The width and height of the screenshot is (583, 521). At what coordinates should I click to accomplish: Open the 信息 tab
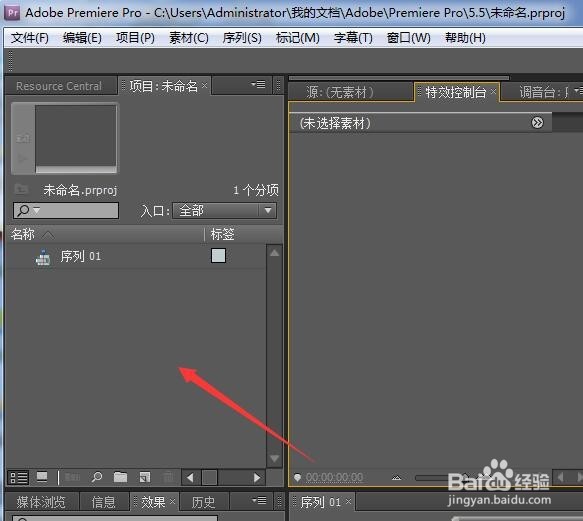(103, 502)
